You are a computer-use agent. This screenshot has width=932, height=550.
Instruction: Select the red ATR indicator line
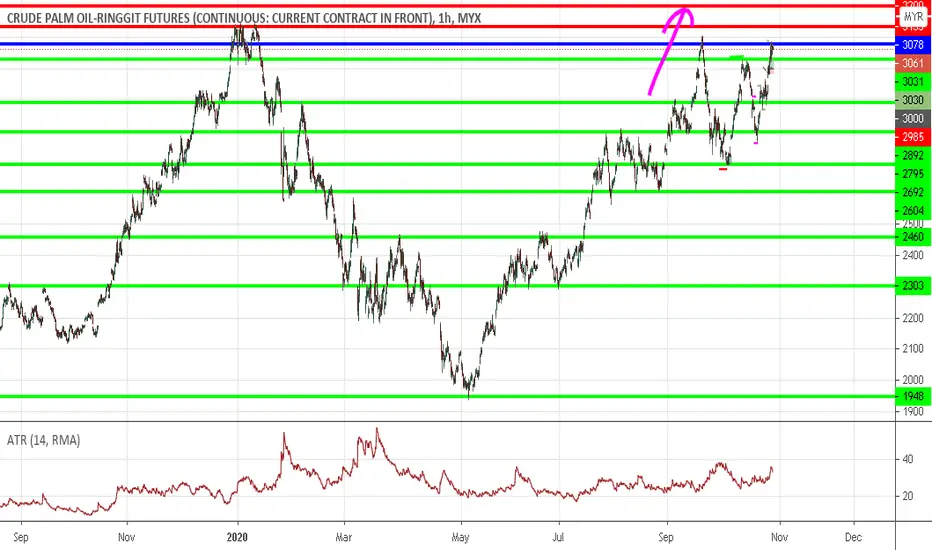pos(386,473)
